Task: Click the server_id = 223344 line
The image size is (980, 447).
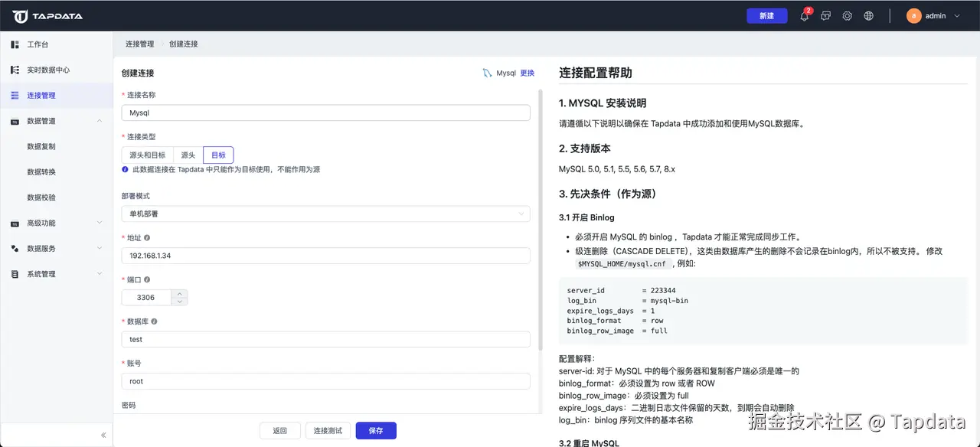Action: pyautogui.click(x=621, y=290)
